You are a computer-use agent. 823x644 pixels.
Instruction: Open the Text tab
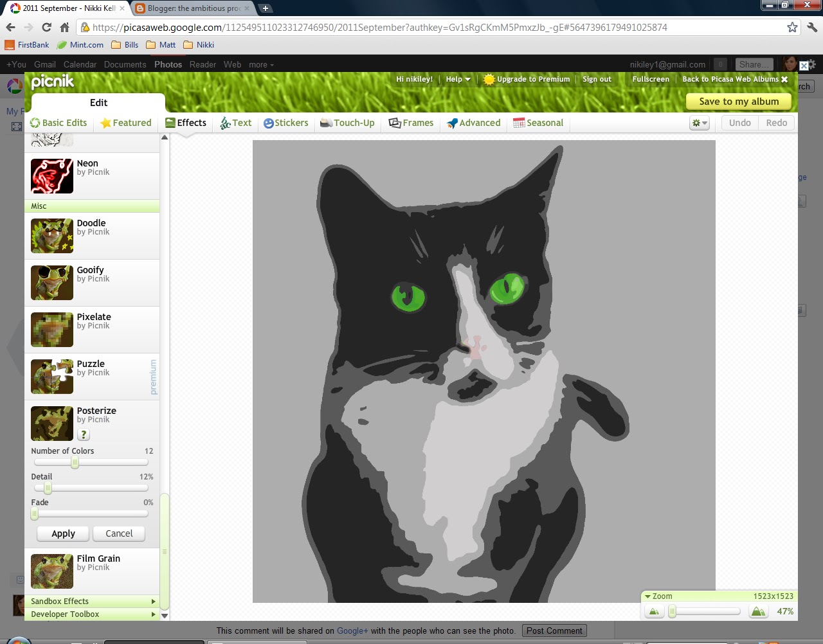click(x=236, y=123)
